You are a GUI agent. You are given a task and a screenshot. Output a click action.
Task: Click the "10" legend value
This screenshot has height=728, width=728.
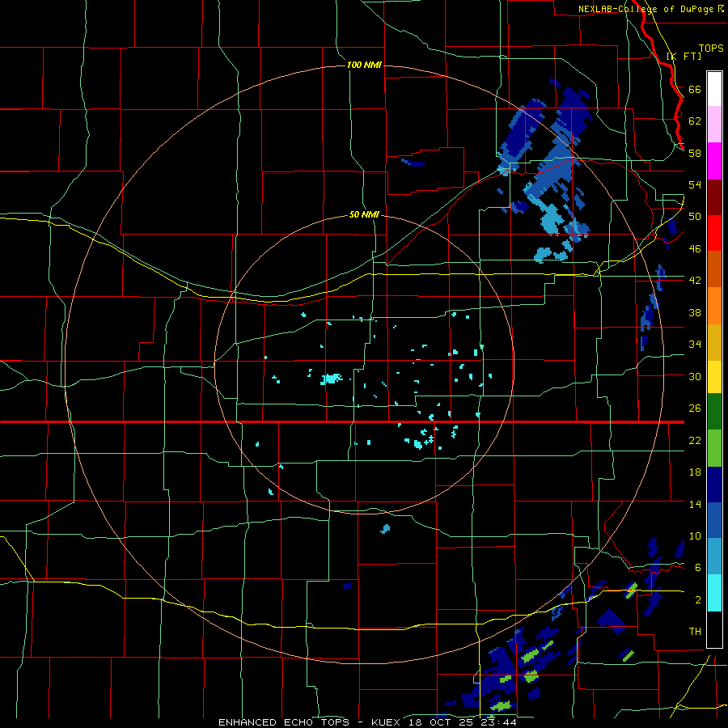(x=695, y=535)
